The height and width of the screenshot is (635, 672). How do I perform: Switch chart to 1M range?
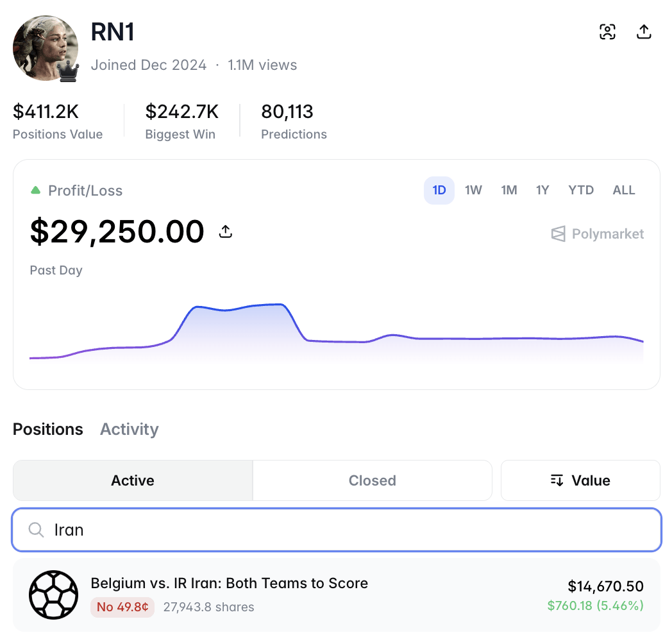point(508,190)
